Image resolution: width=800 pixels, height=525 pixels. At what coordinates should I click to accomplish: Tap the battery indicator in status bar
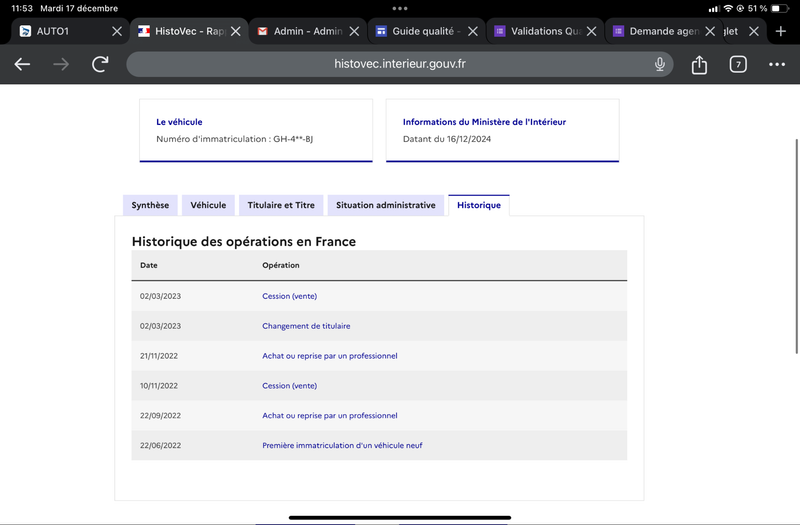tap(779, 8)
